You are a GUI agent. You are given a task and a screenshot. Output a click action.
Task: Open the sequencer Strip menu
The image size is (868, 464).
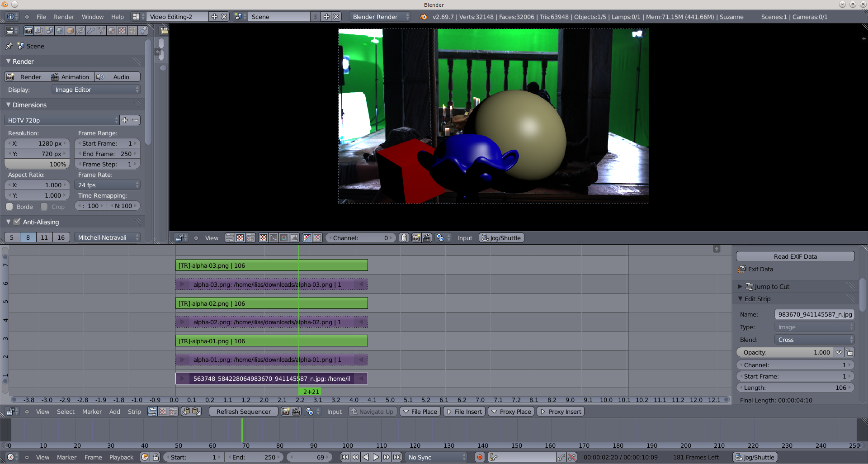tap(134, 412)
